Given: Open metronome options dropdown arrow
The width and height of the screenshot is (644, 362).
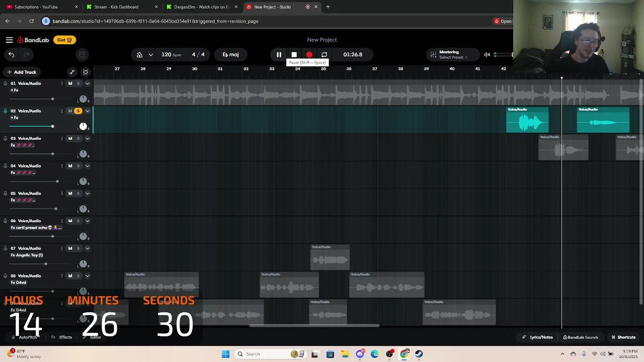Looking at the screenshot, I should click(150, 54).
